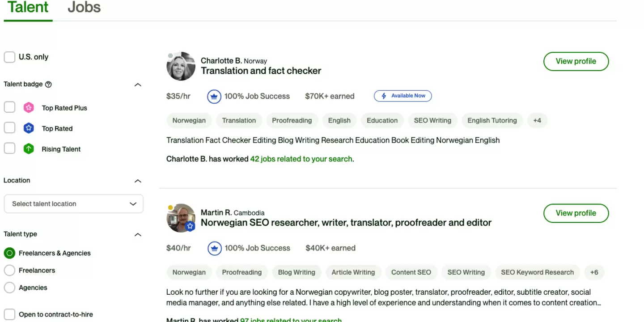Open Martin R.'s profile photo
This screenshot has height=322, width=644.
tap(181, 218)
